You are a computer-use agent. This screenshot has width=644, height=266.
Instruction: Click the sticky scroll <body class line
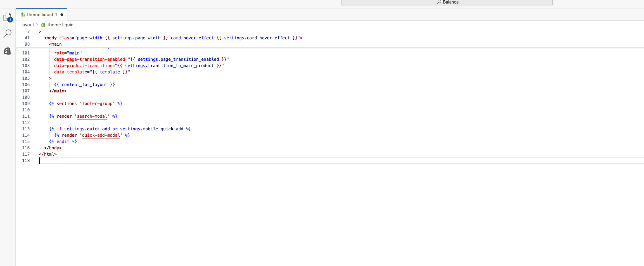[173, 38]
